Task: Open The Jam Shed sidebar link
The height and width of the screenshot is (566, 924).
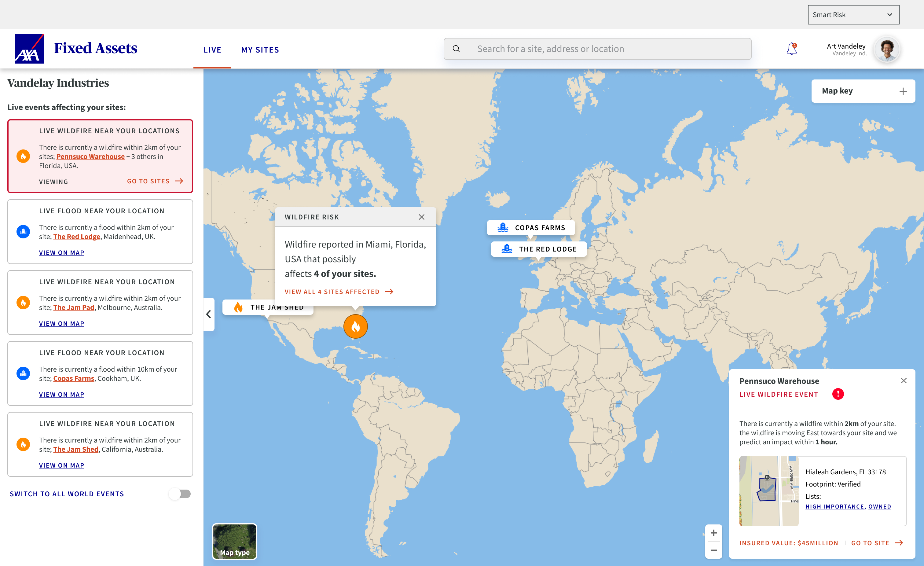Action: [76, 449]
